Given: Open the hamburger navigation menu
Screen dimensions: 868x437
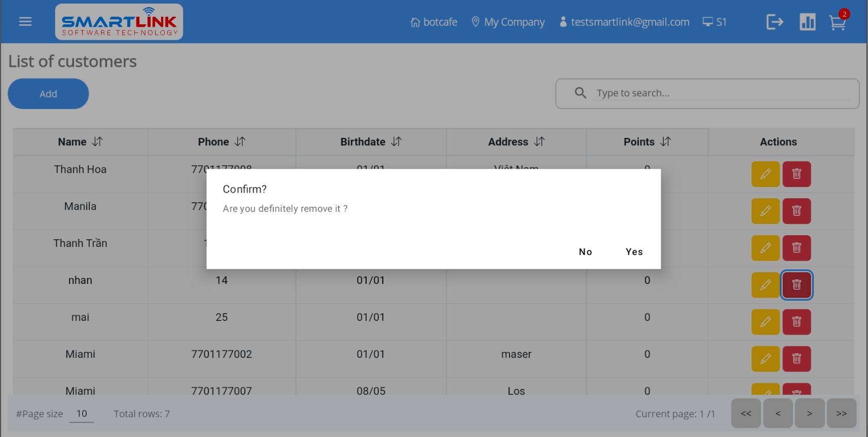Looking at the screenshot, I should pyautogui.click(x=25, y=22).
